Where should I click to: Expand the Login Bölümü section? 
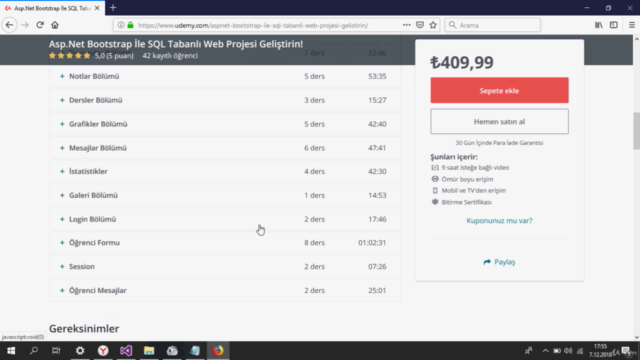(x=224, y=219)
